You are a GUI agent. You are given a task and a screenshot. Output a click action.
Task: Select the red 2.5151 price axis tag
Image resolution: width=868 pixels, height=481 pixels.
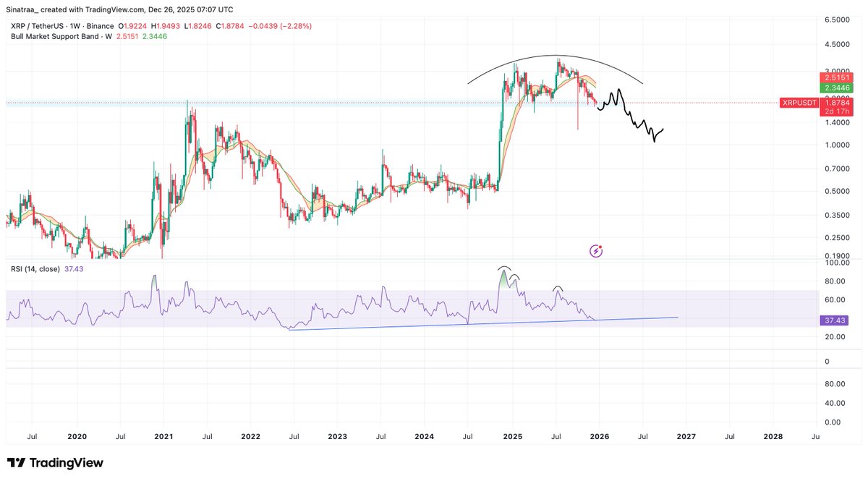pyautogui.click(x=837, y=77)
